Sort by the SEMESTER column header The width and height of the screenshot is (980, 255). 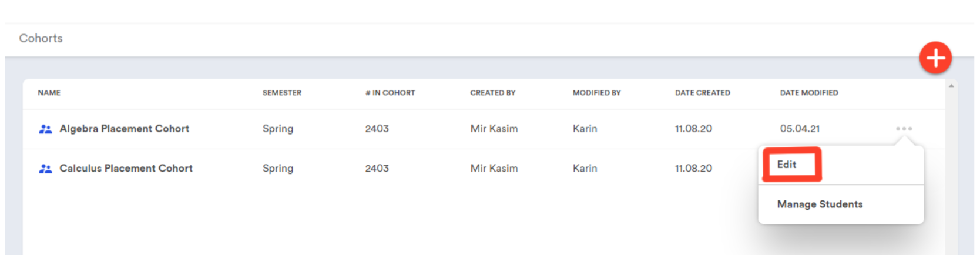tap(281, 93)
